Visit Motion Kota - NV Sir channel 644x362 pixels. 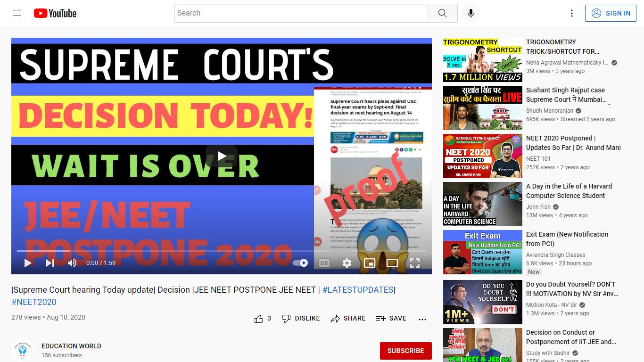point(552,305)
